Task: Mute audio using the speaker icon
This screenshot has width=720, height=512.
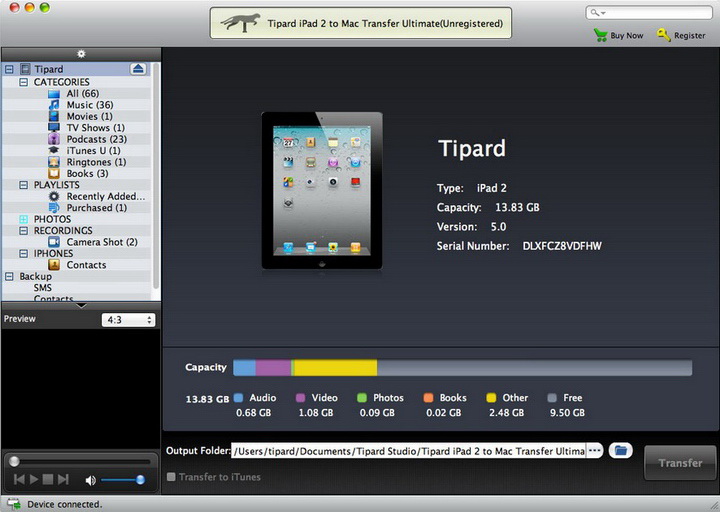Action: tap(90, 480)
